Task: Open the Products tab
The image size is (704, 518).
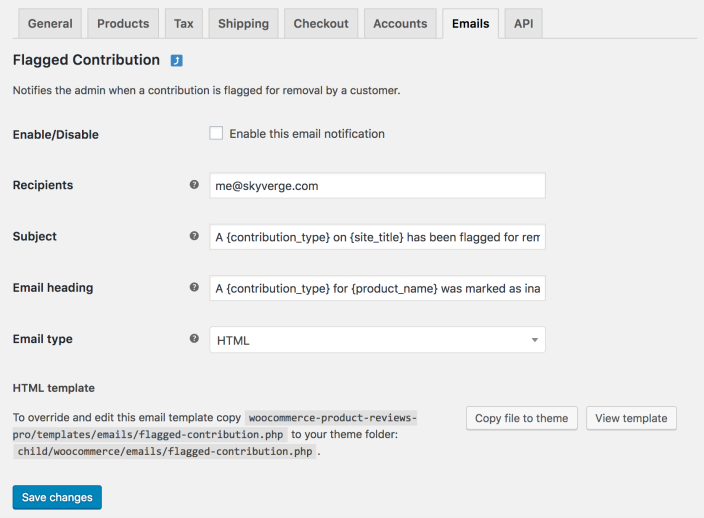Action: pos(123,23)
